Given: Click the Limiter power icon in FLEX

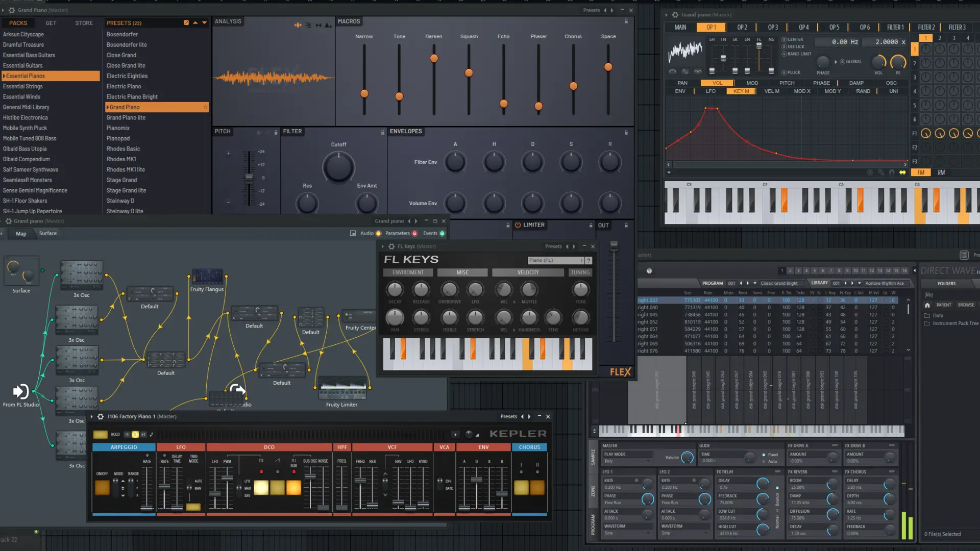Looking at the screenshot, I should tap(518, 225).
